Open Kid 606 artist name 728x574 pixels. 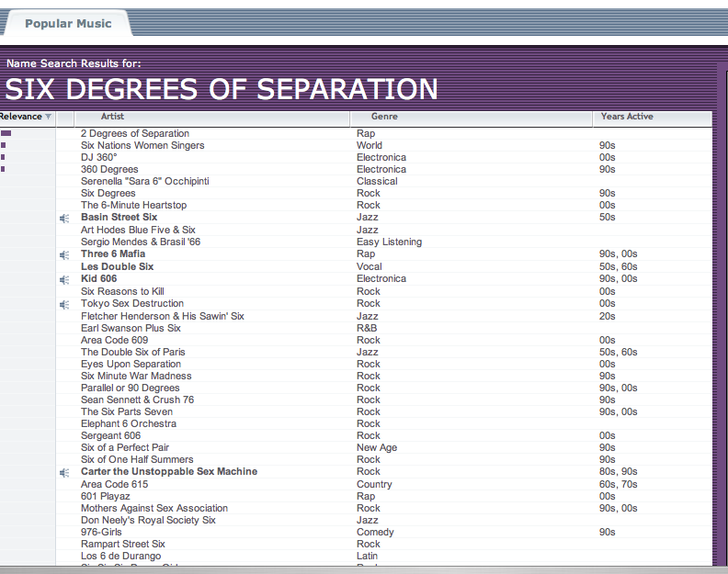[99, 278]
